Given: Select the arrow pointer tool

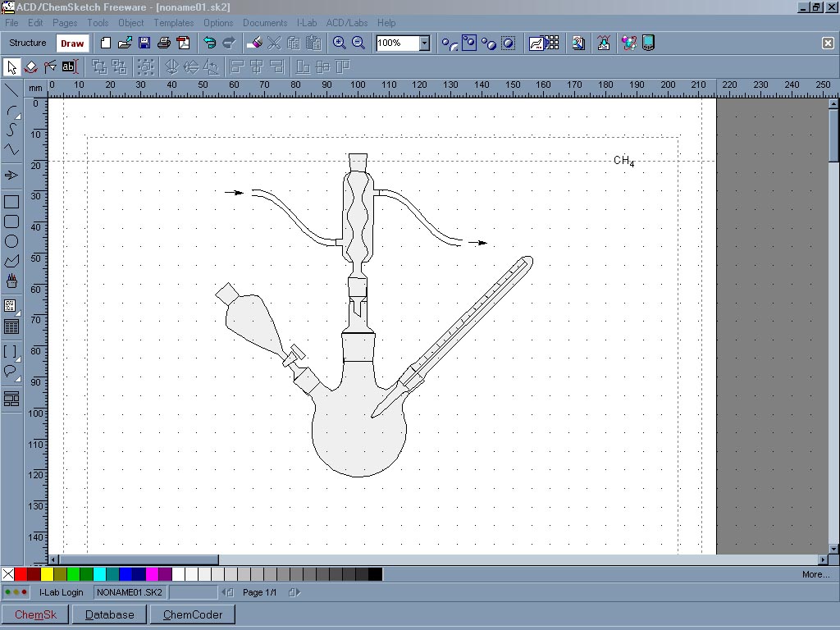Looking at the screenshot, I should 11,67.
